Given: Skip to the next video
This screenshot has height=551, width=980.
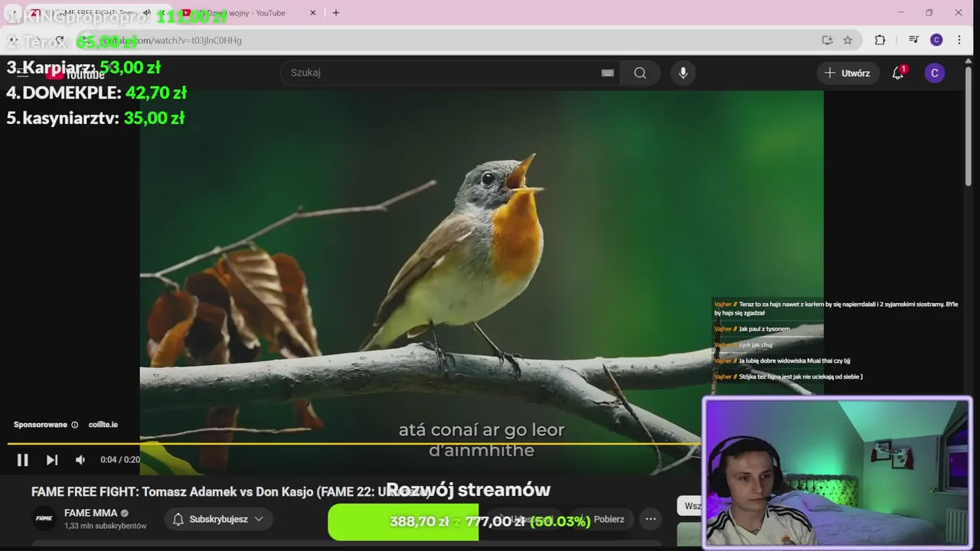Looking at the screenshot, I should [51, 460].
